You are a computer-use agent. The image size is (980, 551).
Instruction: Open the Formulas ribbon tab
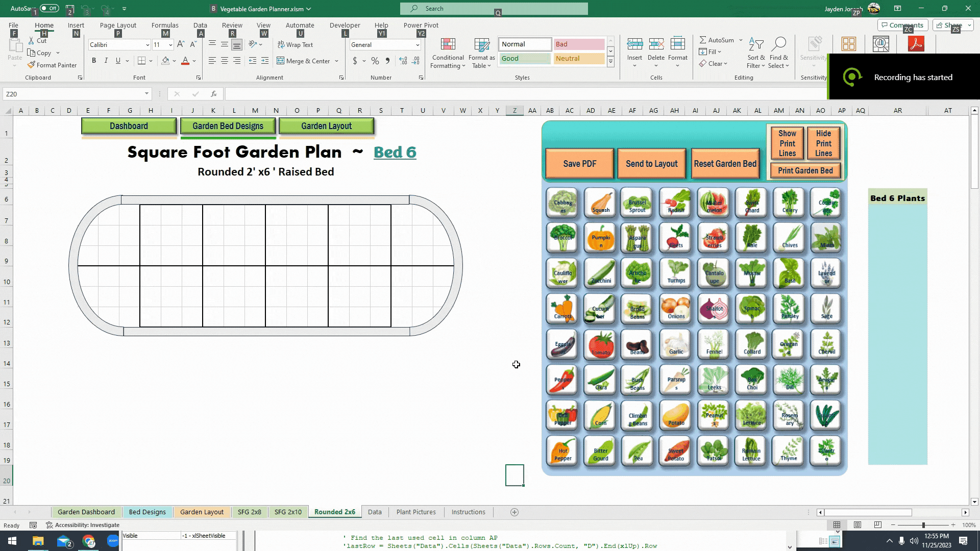[165, 25]
